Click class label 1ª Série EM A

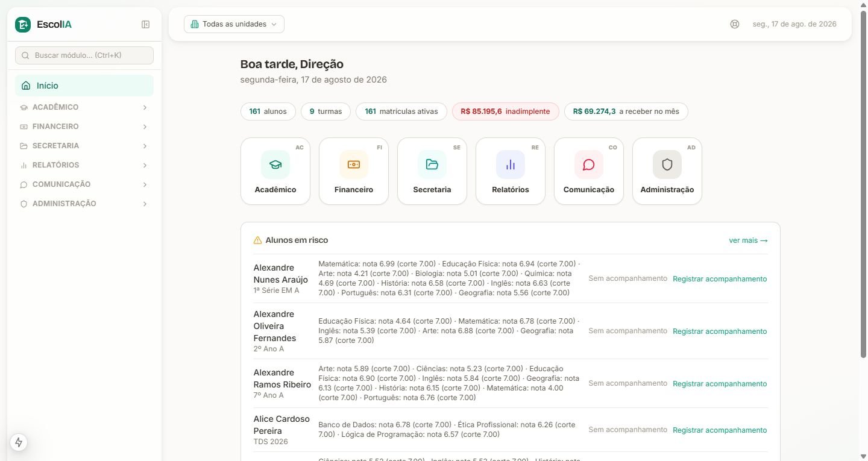pos(276,290)
